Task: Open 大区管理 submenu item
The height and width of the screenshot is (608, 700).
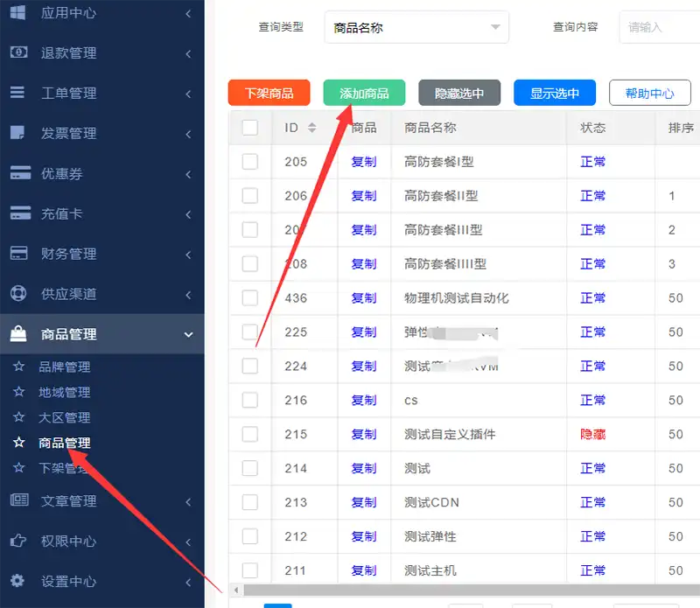Action: pos(64,418)
